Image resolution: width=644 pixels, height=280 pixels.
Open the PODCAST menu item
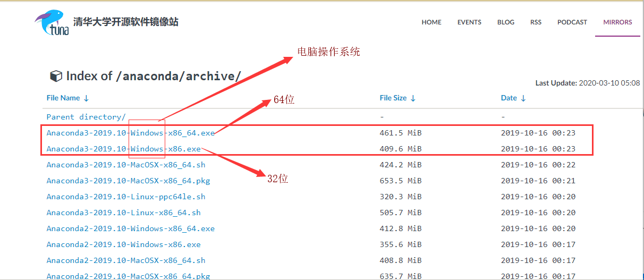pyautogui.click(x=572, y=22)
